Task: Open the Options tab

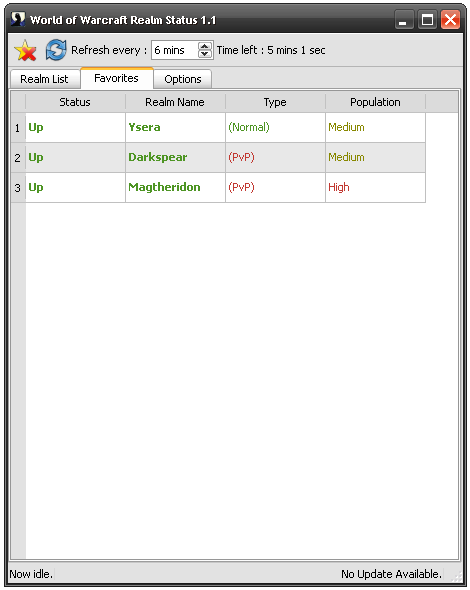Action: point(183,79)
